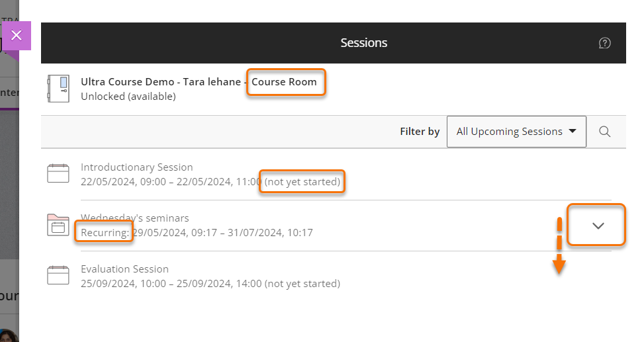Click the Filter by label

coord(420,132)
